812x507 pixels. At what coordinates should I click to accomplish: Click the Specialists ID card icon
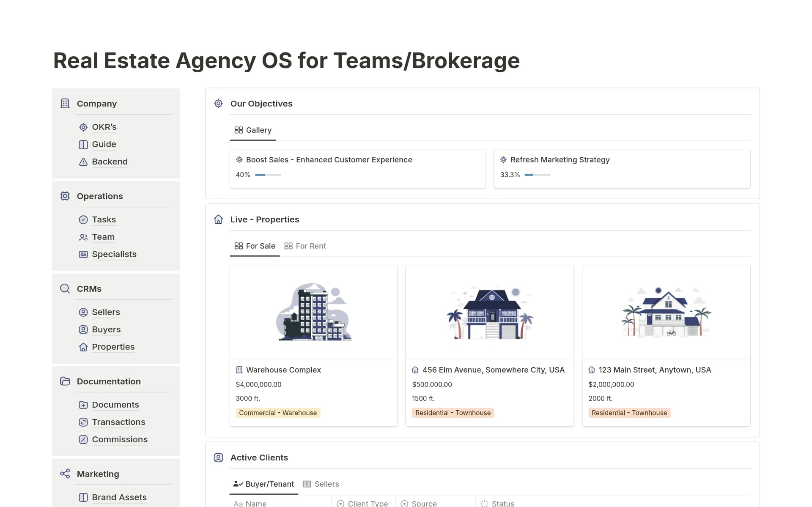pyautogui.click(x=83, y=255)
